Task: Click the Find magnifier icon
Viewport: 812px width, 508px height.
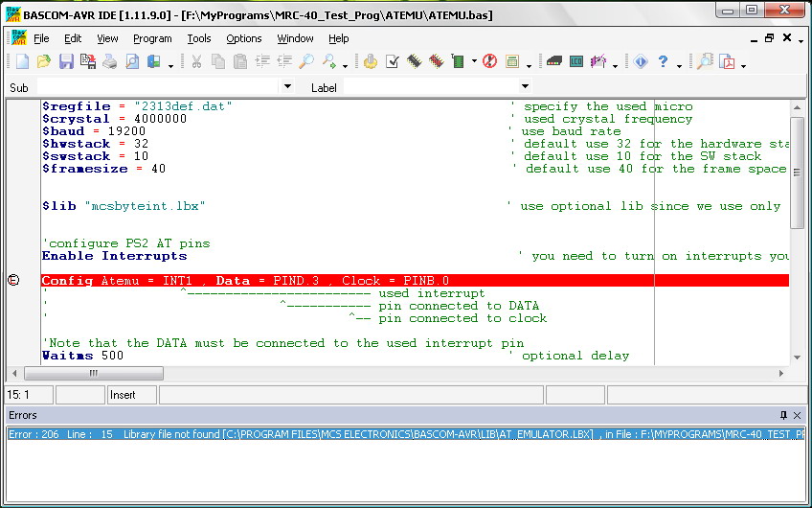Action: pyautogui.click(x=306, y=62)
